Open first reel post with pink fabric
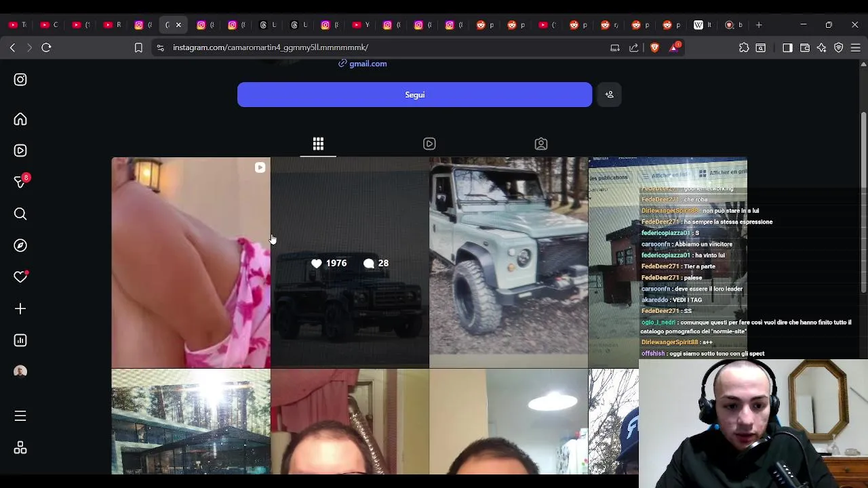 point(191,263)
